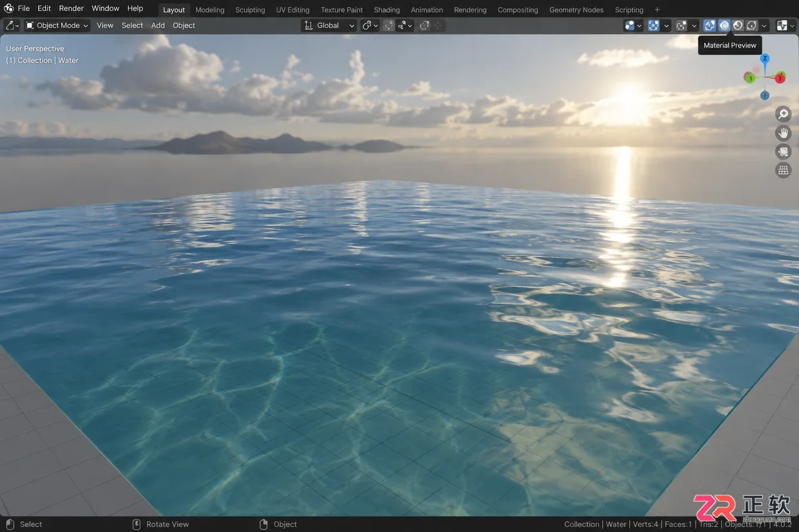
Task: Open the Window menu
Action: coord(105,8)
